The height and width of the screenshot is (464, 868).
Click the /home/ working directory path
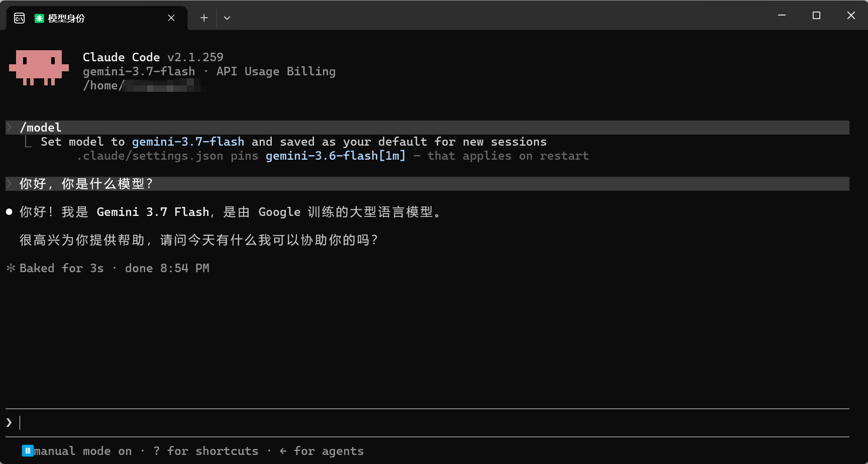pyautogui.click(x=145, y=85)
